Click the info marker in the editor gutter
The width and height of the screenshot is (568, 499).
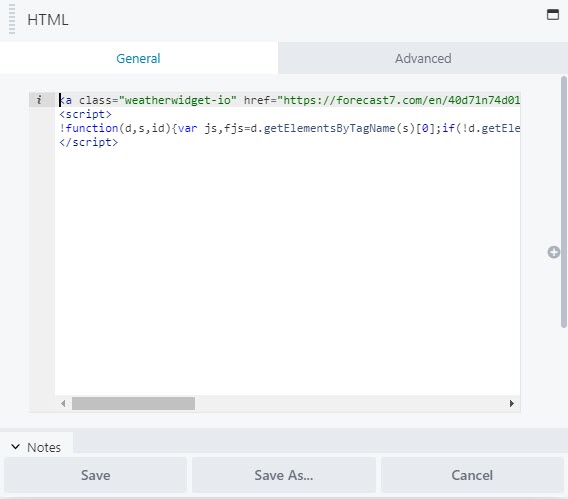click(x=39, y=100)
